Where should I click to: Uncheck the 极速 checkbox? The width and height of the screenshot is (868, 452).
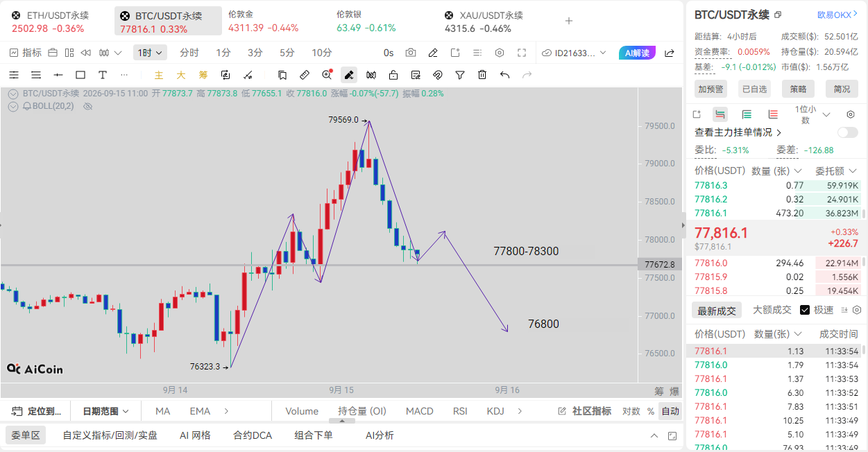tap(805, 310)
